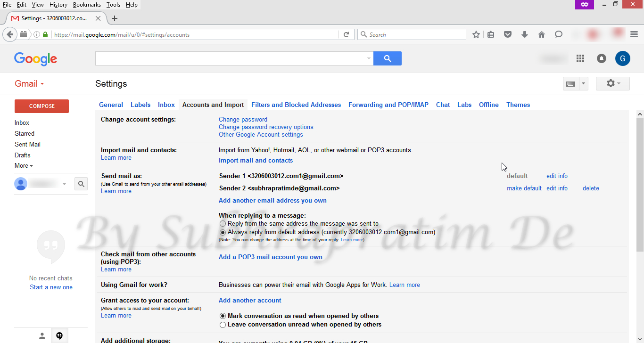Image resolution: width=644 pixels, height=343 pixels.
Task: Bookmark this page with star icon
Action: point(476,34)
